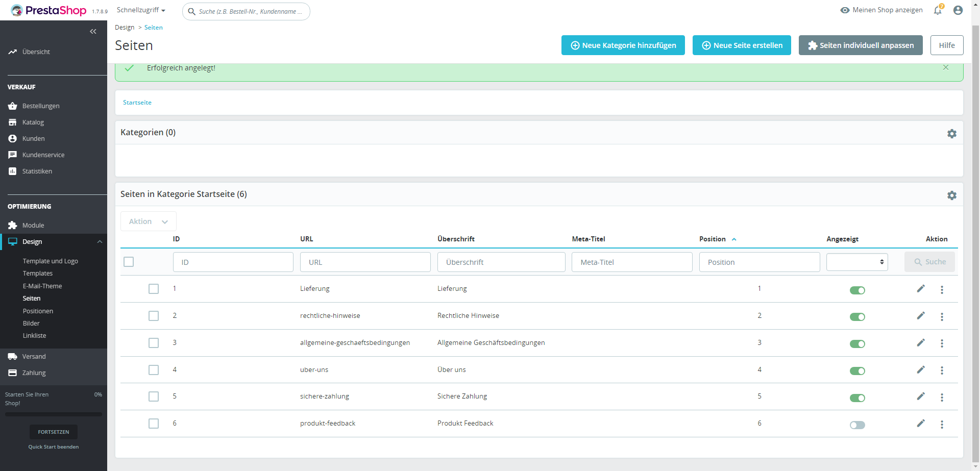Image resolution: width=980 pixels, height=471 pixels.
Task: Open more actions for sichere-zahlung row
Action: coord(942,398)
